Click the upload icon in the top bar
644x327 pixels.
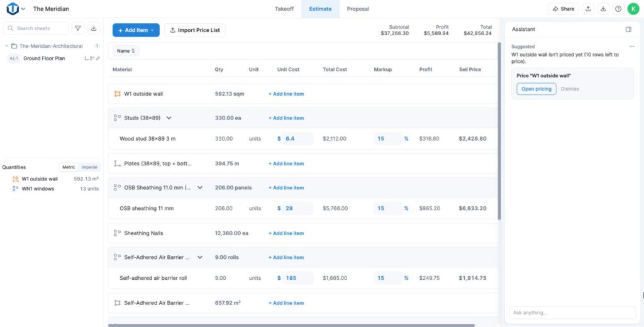(x=588, y=9)
